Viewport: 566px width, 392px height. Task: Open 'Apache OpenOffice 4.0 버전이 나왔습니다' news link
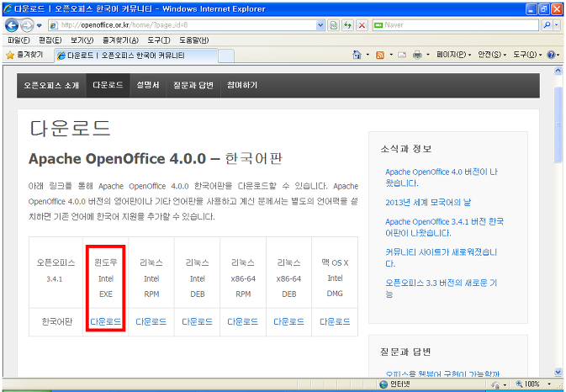442,177
